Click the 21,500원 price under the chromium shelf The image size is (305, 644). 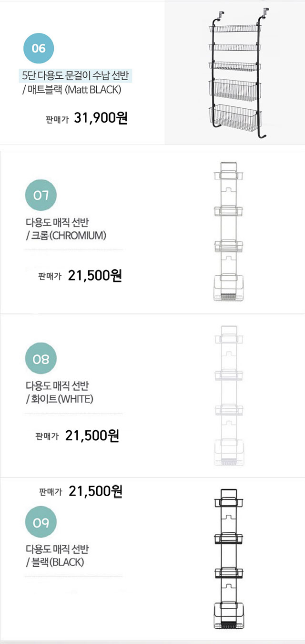[95, 276]
